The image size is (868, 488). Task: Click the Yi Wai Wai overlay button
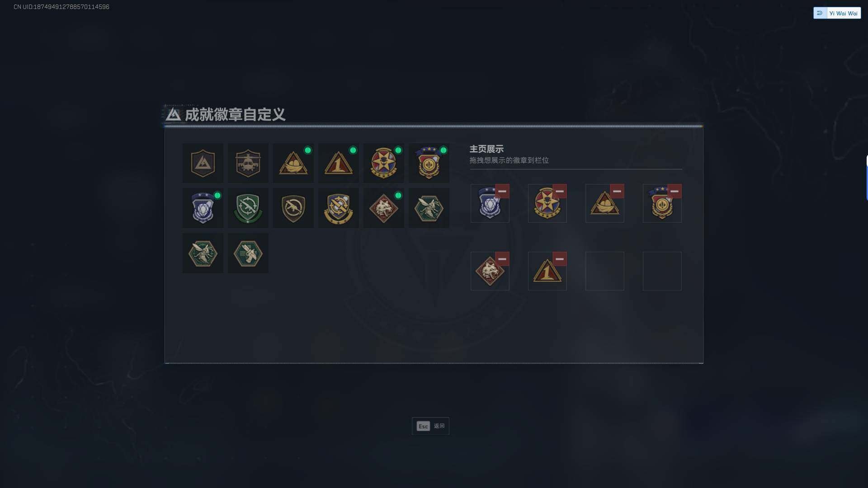[837, 13]
